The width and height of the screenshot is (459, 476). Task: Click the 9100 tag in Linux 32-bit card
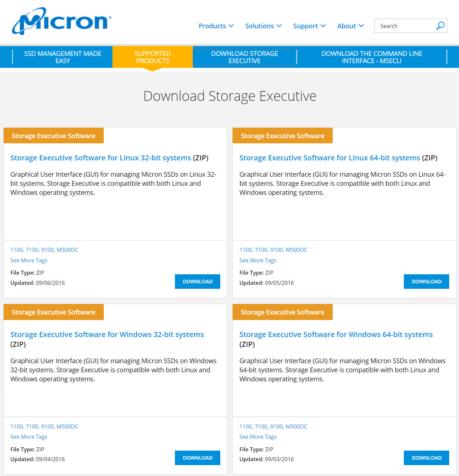pyautogui.click(x=47, y=250)
